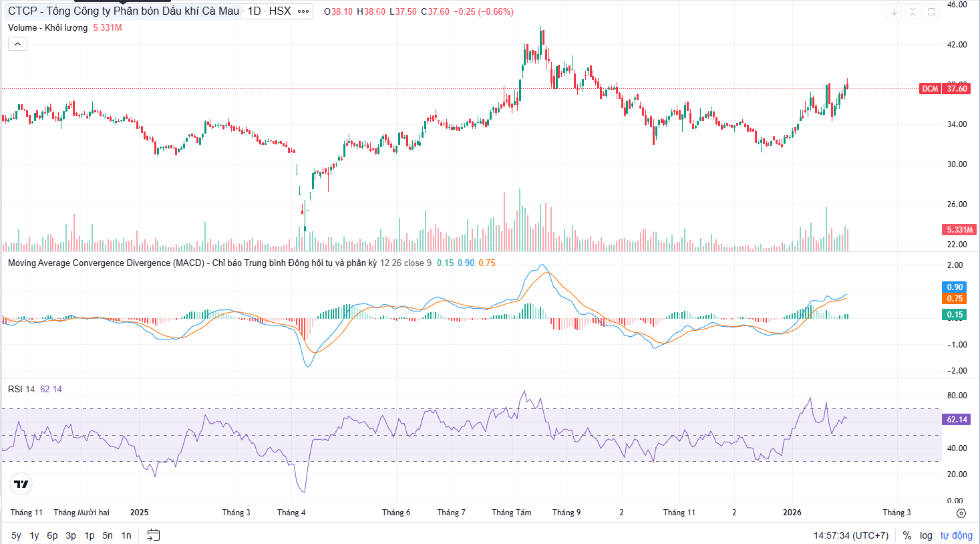
Task: Click the closing price C37.60 in the header
Action: tap(436, 11)
